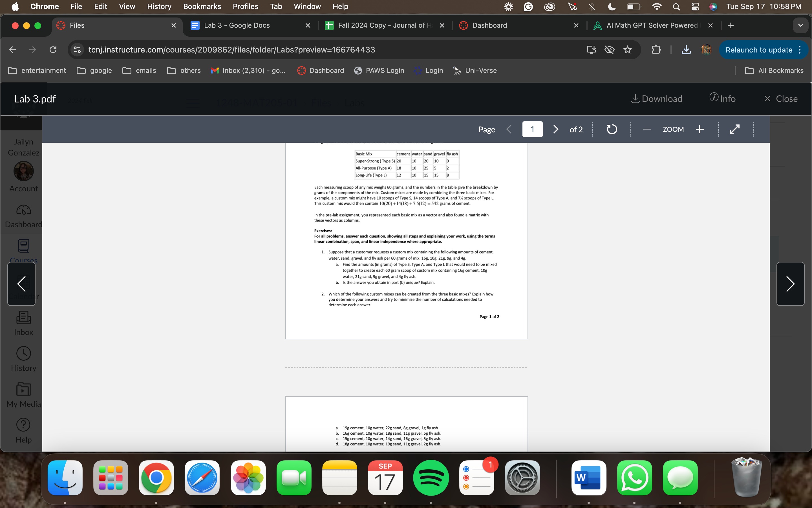Zoom out of the PDF with minus

647,129
